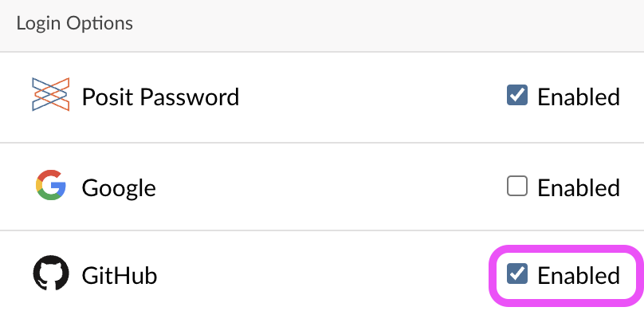Select the Google row's empty middle area
Image resolution: width=644 pixels, height=311 pixels.
click(328, 187)
